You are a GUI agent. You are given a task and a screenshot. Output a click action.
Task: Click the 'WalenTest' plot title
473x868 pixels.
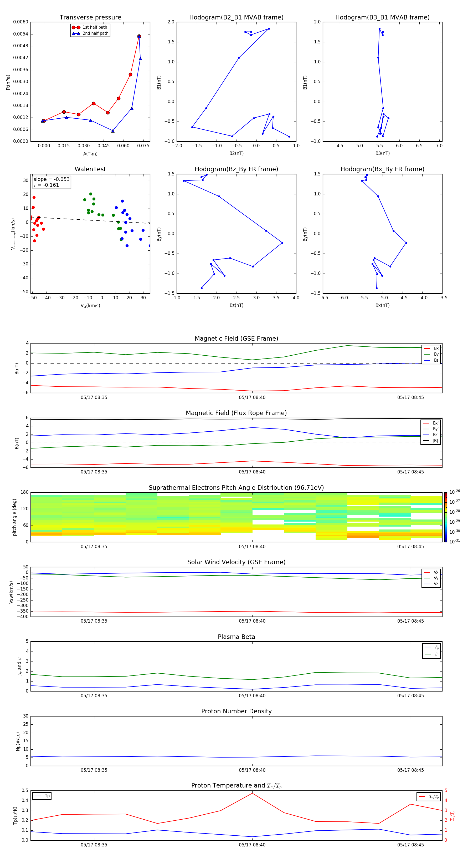click(x=90, y=169)
